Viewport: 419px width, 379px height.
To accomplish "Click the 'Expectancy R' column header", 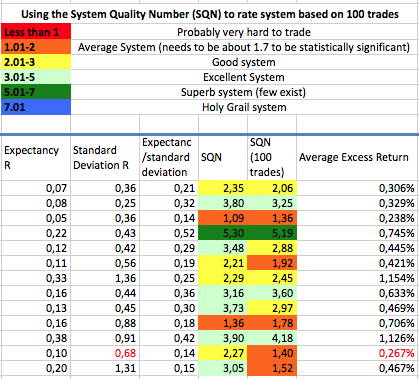I will 36,157.
